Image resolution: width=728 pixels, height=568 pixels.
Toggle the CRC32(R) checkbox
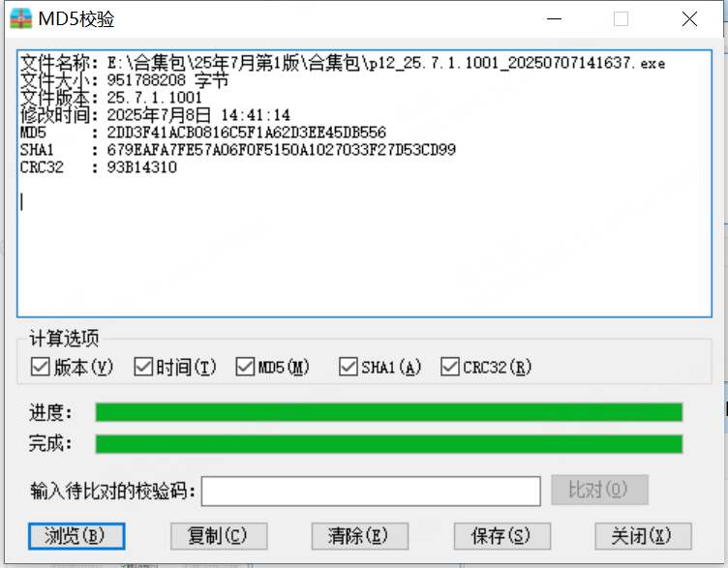450,367
